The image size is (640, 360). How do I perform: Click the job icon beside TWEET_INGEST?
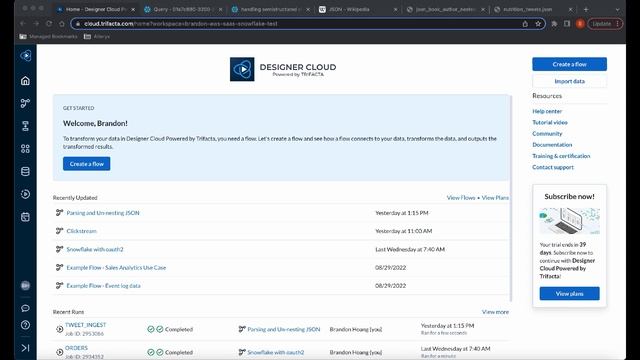[60, 329]
